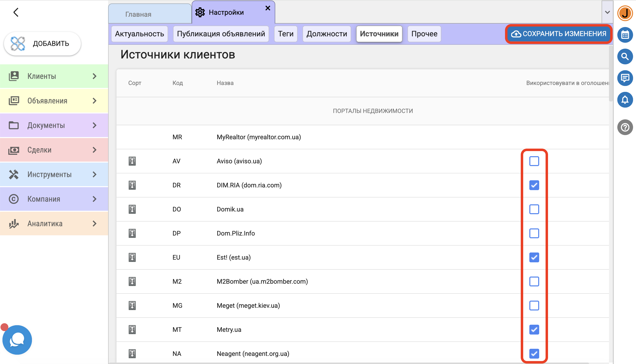The height and width of the screenshot is (364, 636).
Task: Open the calendar icon in right sidebar
Action: coord(625,35)
